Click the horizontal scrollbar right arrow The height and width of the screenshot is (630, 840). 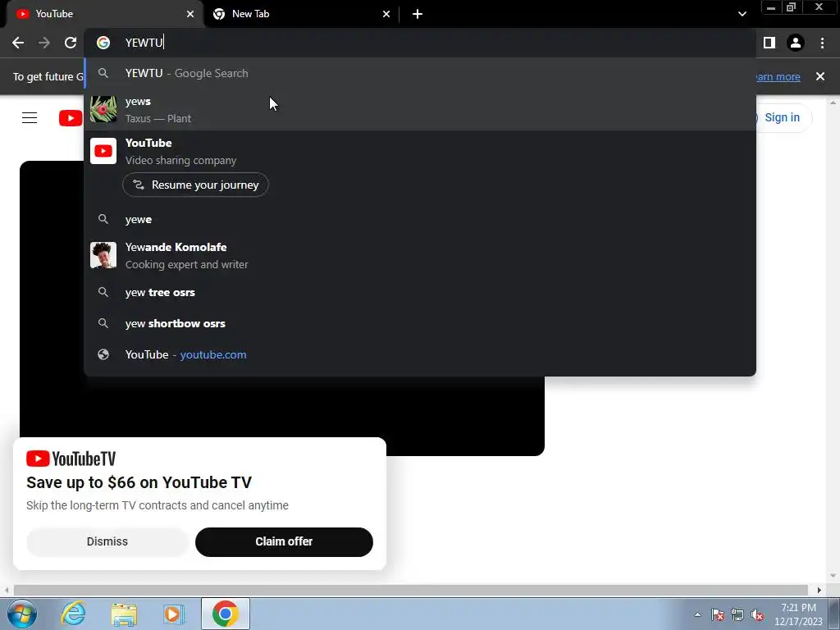(x=819, y=591)
